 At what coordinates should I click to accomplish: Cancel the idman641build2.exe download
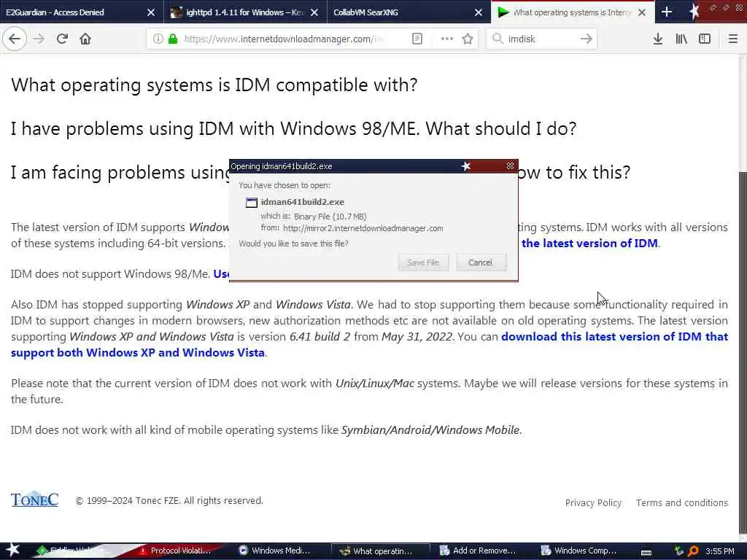click(481, 262)
